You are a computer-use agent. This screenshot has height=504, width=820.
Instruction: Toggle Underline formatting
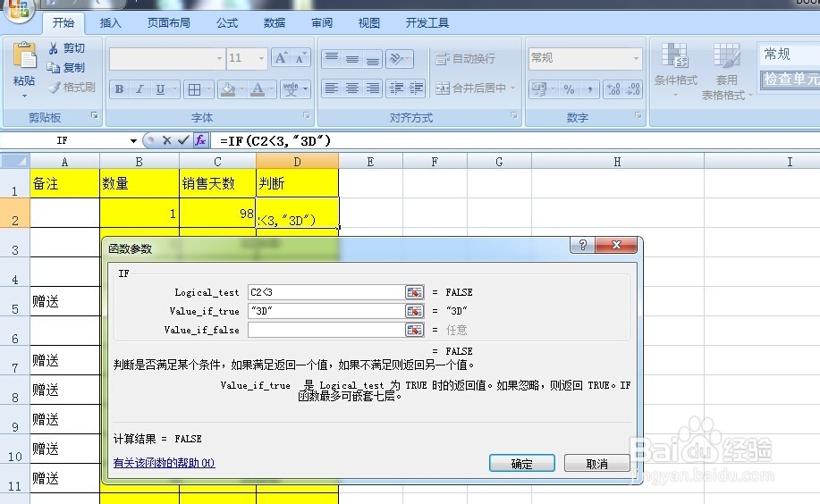160,89
